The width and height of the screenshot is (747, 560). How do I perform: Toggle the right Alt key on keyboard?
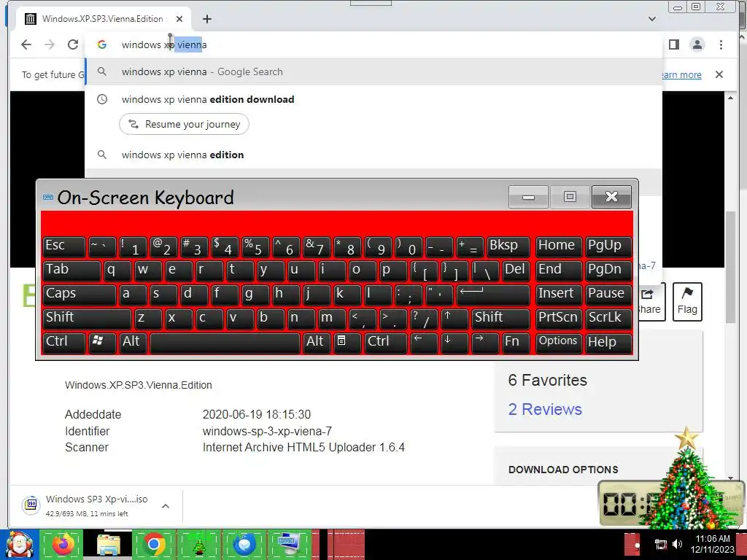tap(317, 343)
